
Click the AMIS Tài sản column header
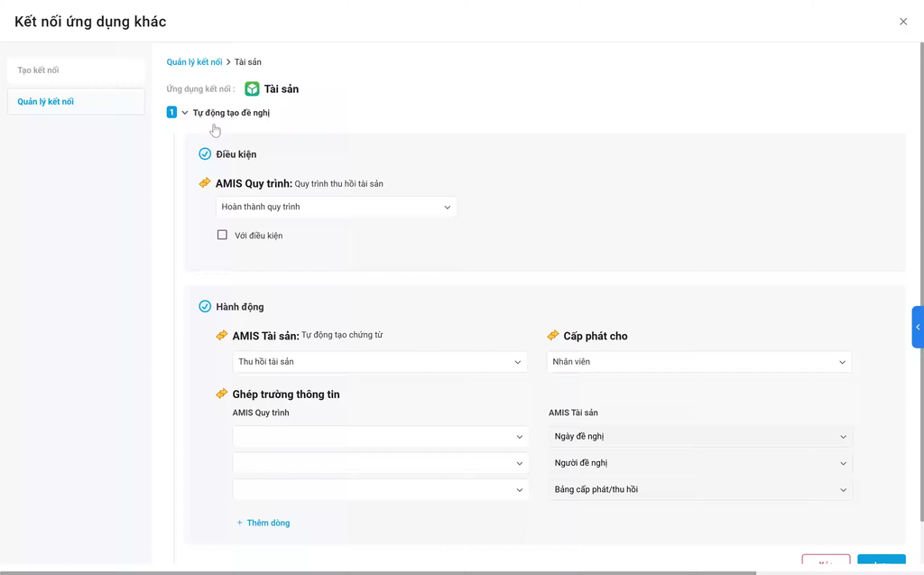(x=573, y=413)
